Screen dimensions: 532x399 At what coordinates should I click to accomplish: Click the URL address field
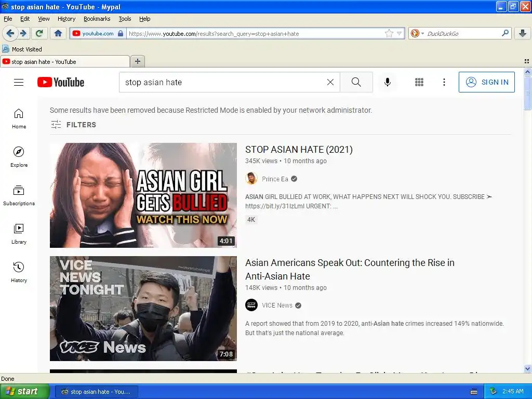[255, 33]
